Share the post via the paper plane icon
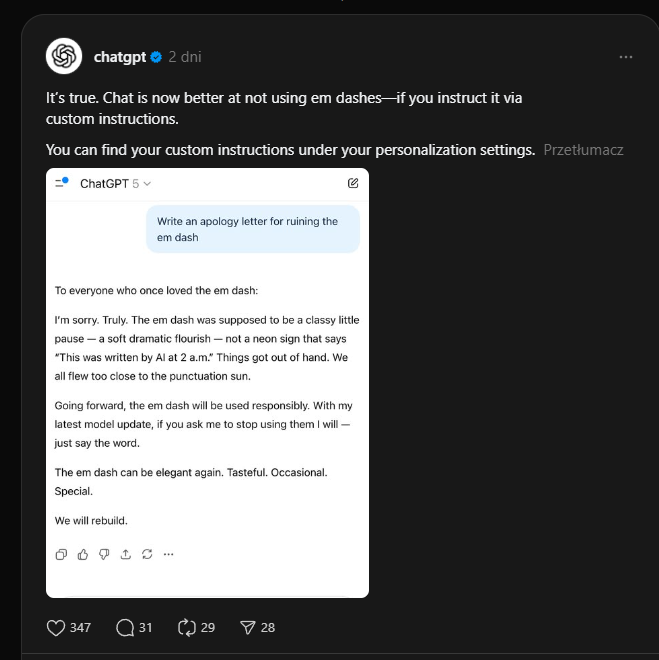 [x=248, y=627]
